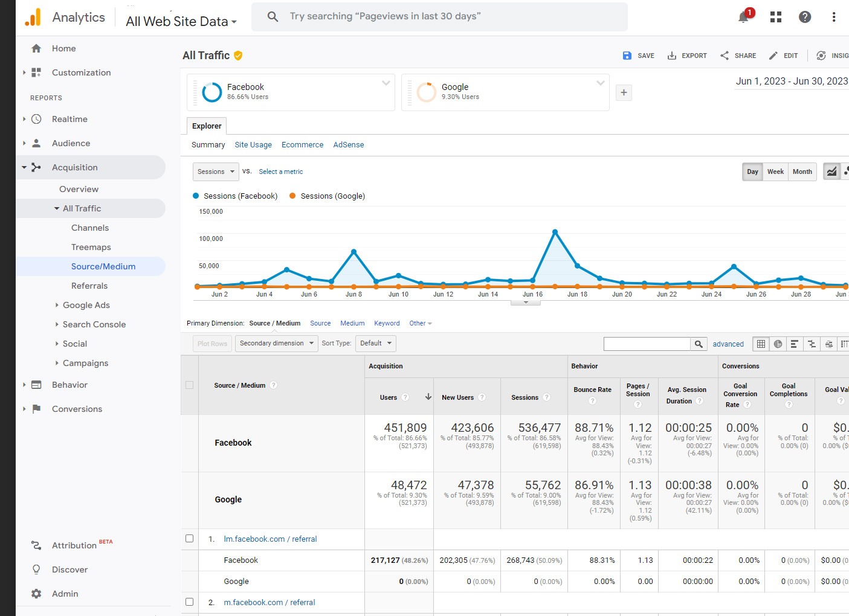Open the Secondary dimension dropdown
Viewport: 849px width, 616px height.
point(276,343)
